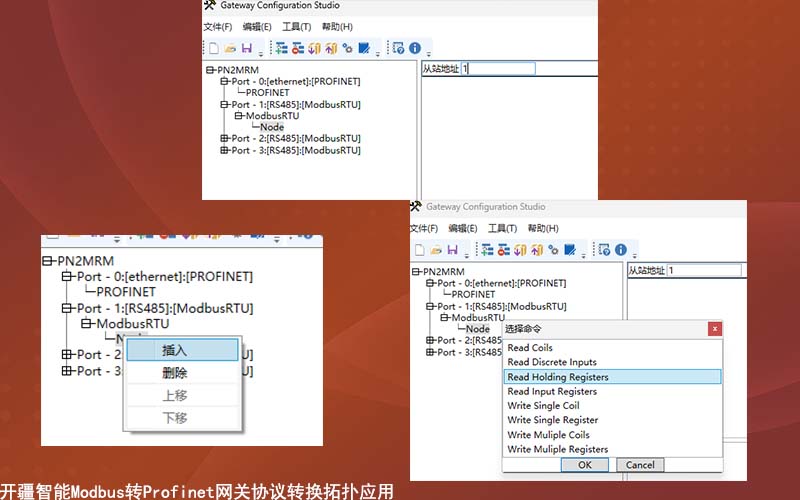Select Read Input Registers command

point(612,391)
